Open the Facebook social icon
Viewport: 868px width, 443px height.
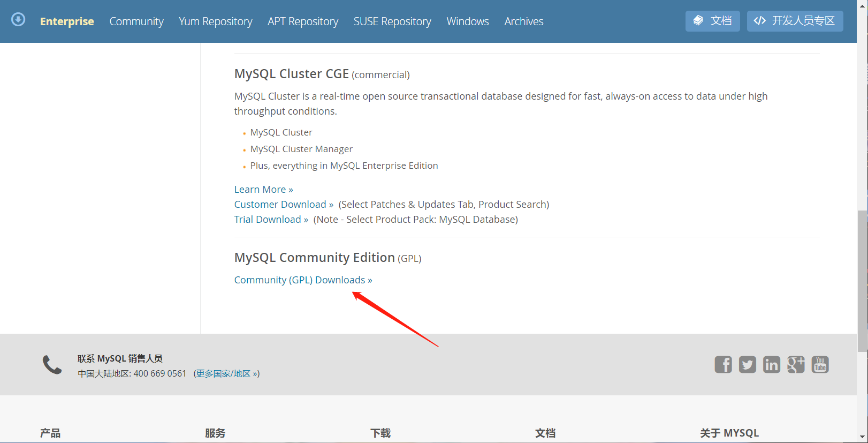click(723, 364)
